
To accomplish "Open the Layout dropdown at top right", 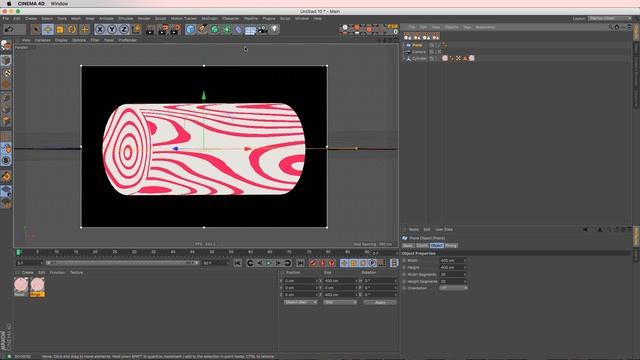I will (x=610, y=18).
